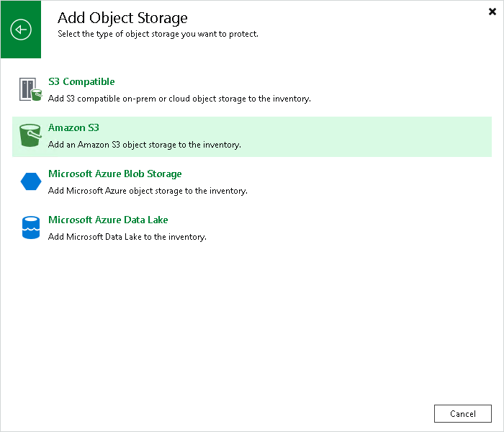
Task: Click the 'Add Object Storage' title text
Action: pos(122,18)
